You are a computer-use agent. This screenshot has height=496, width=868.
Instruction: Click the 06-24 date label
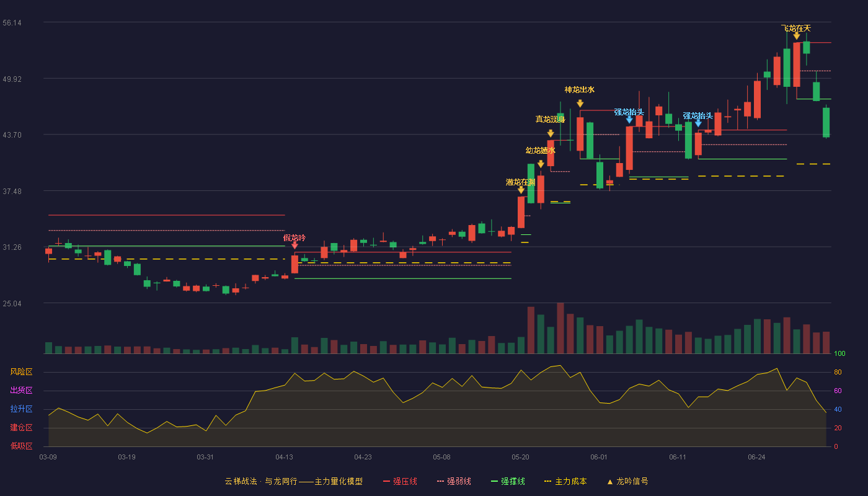coord(756,457)
